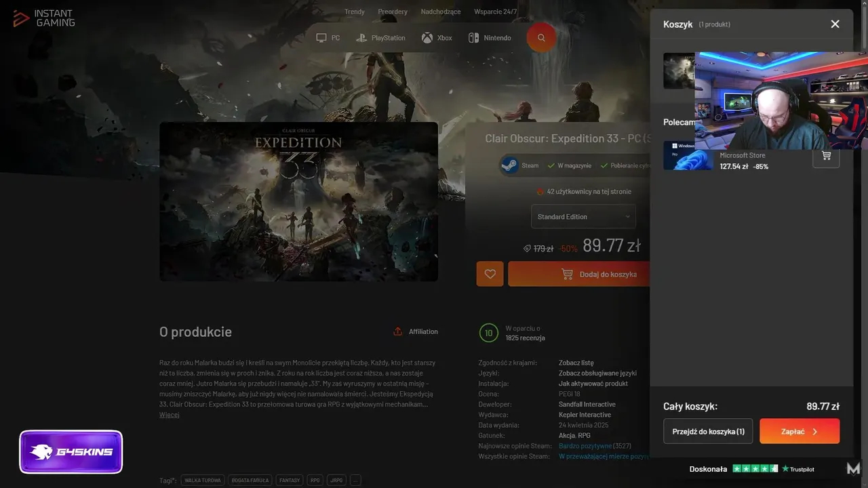Click Zobacz obsługiwane języki link
Image resolution: width=868 pixels, height=488 pixels.
pos(597,373)
